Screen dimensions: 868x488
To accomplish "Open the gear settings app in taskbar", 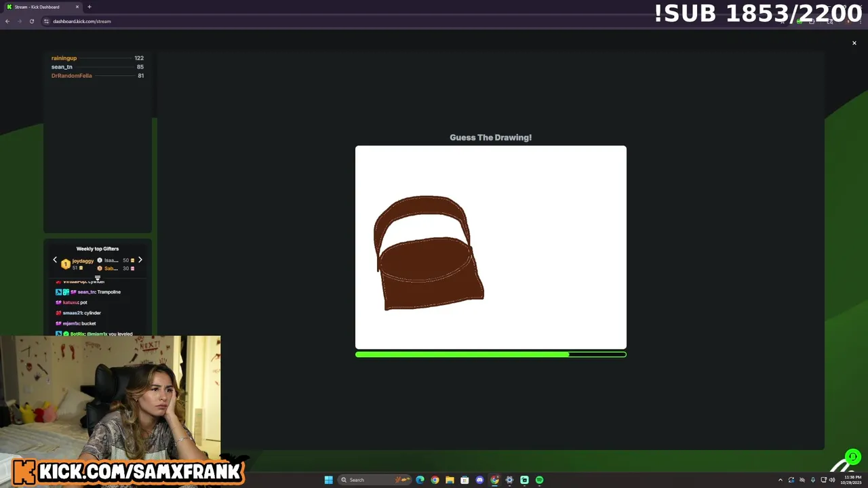I will (509, 480).
